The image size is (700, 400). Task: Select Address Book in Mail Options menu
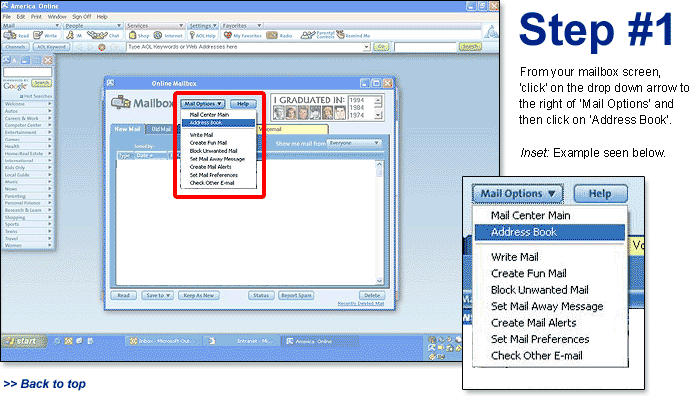point(206,122)
